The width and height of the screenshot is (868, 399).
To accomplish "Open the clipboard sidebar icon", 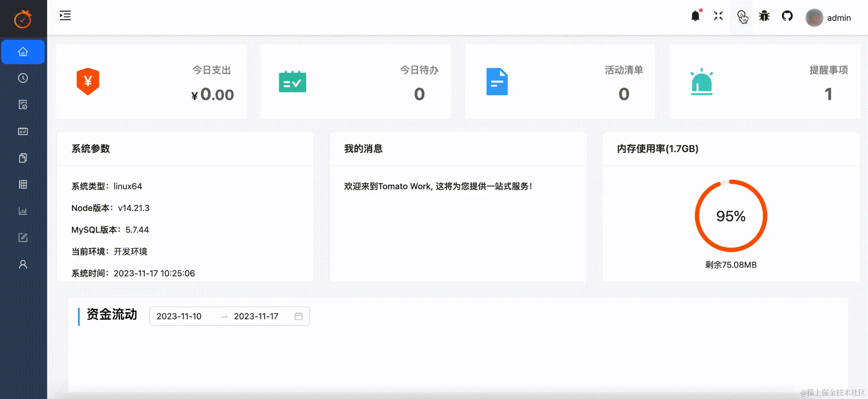I will (23, 157).
